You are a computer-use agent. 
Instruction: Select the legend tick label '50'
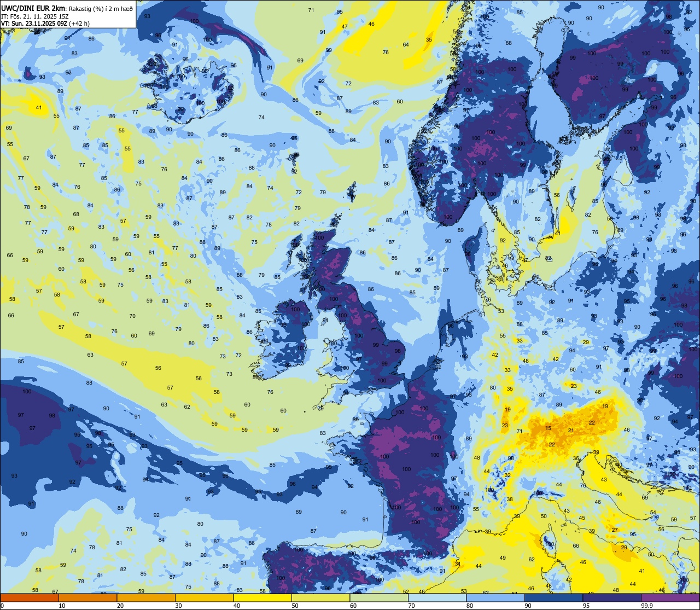295,606
